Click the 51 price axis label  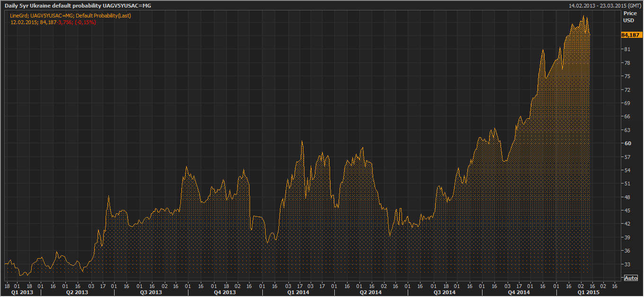(x=627, y=183)
